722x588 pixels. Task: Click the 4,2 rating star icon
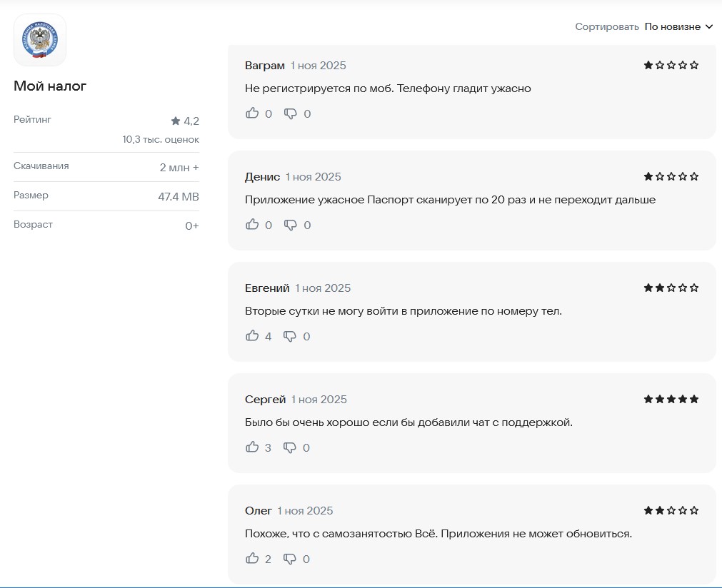click(176, 121)
